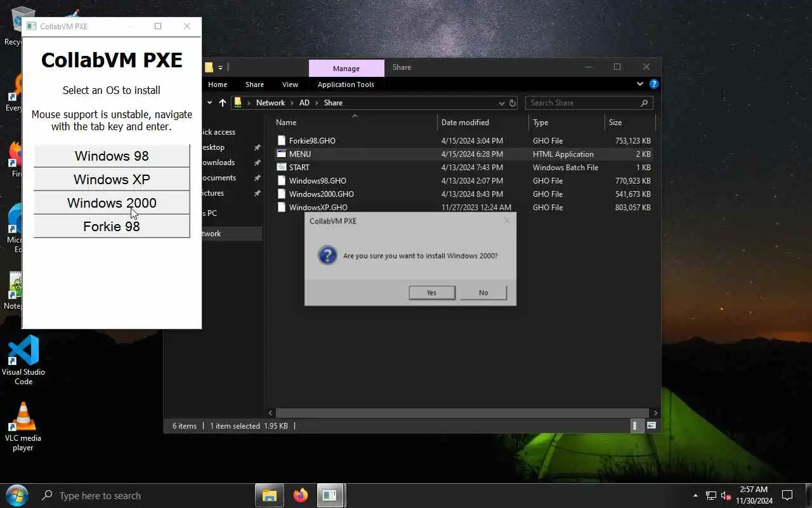Click the Search Share input field
812x508 pixels.
582,103
